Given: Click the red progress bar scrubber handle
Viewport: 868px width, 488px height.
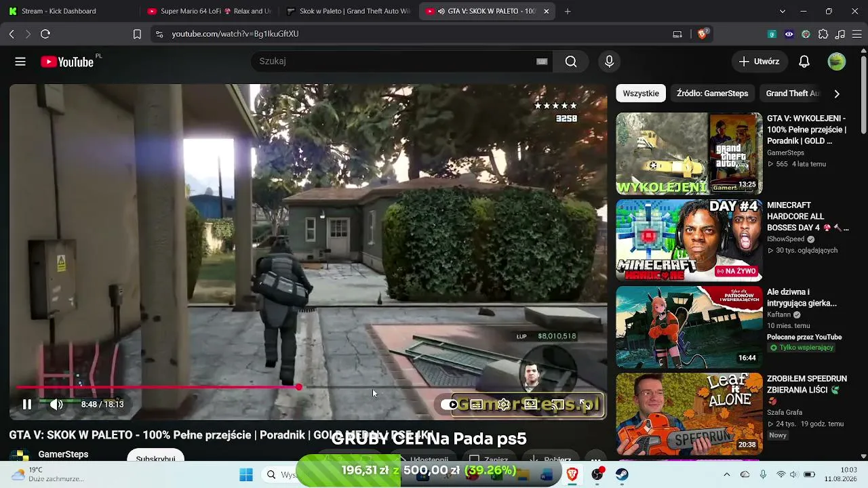Looking at the screenshot, I should pos(298,387).
